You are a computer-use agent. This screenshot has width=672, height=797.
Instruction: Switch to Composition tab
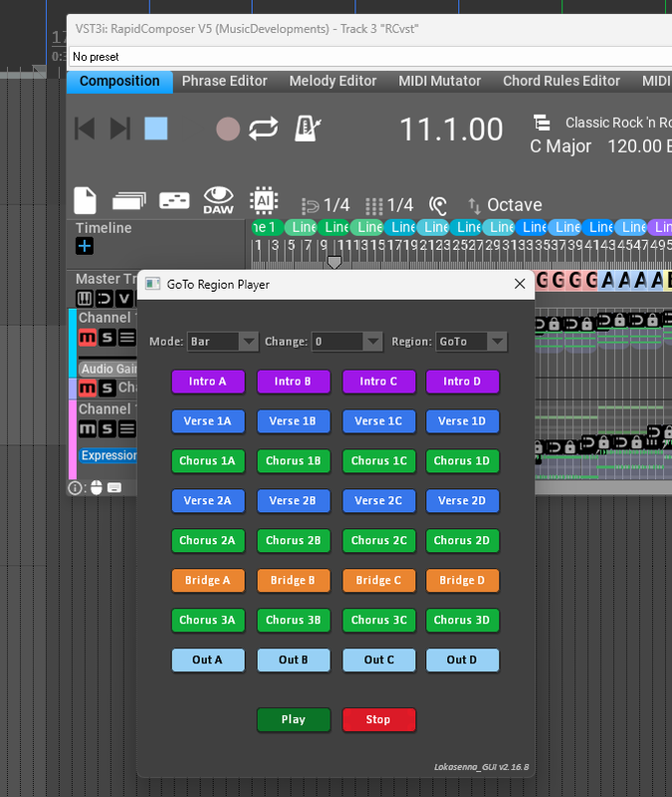[x=119, y=82]
